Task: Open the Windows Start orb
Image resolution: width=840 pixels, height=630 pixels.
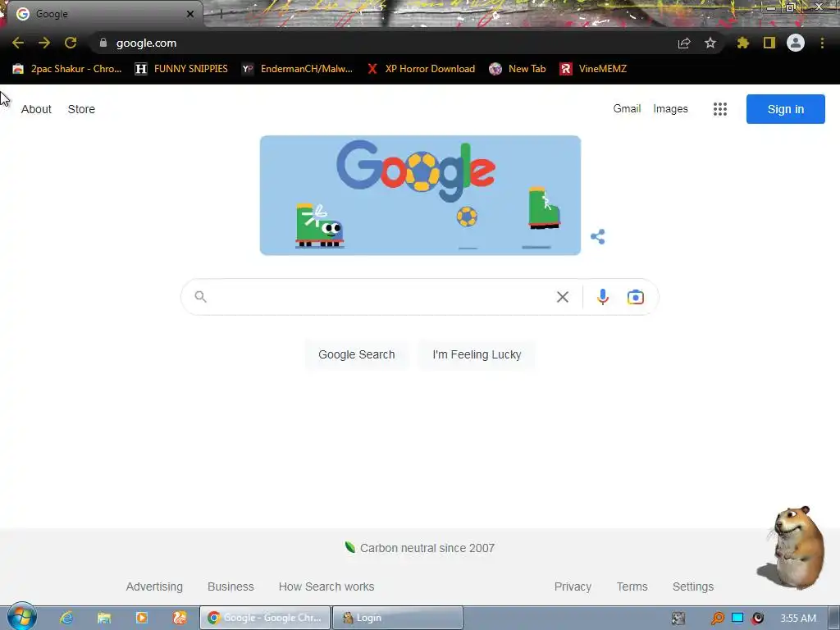Action: coord(21,617)
